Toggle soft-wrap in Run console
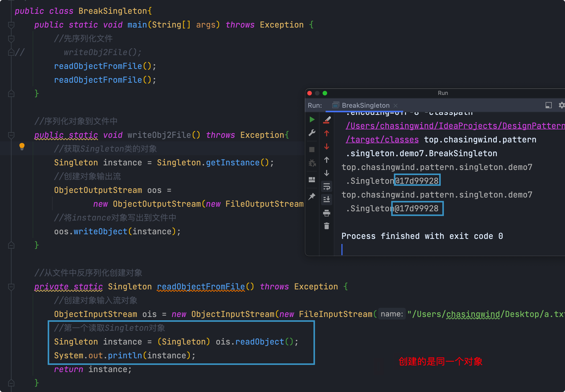565x392 pixels. point(327,187)
